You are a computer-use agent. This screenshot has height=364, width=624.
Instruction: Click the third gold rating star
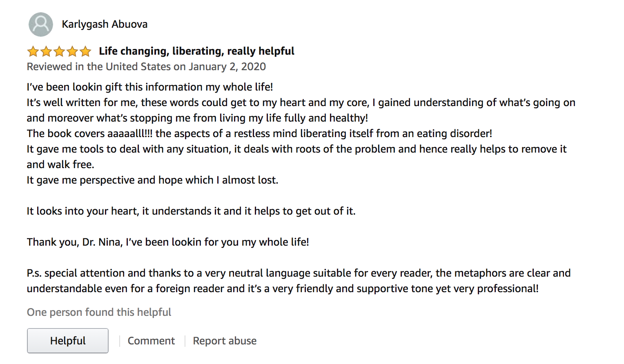[59, 51]
